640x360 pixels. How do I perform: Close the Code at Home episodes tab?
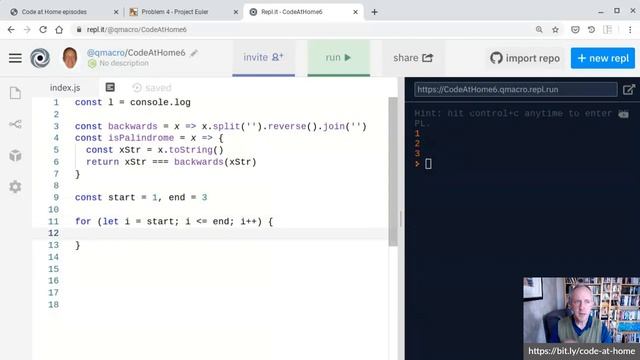(x=116, y=12)
